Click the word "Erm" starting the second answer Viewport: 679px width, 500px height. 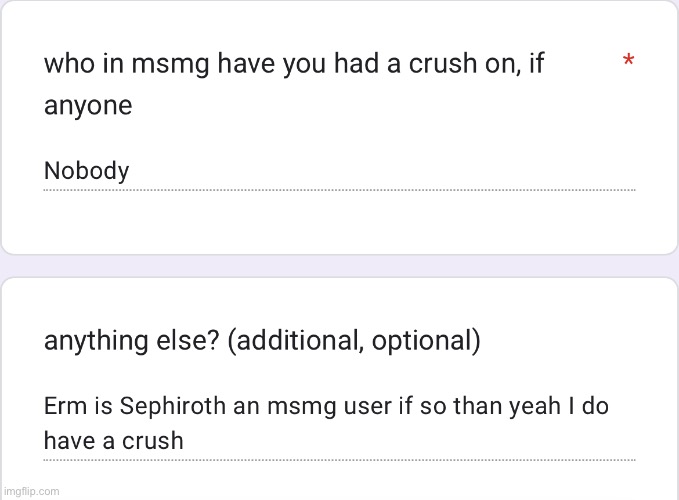click(x=64, y=407)
